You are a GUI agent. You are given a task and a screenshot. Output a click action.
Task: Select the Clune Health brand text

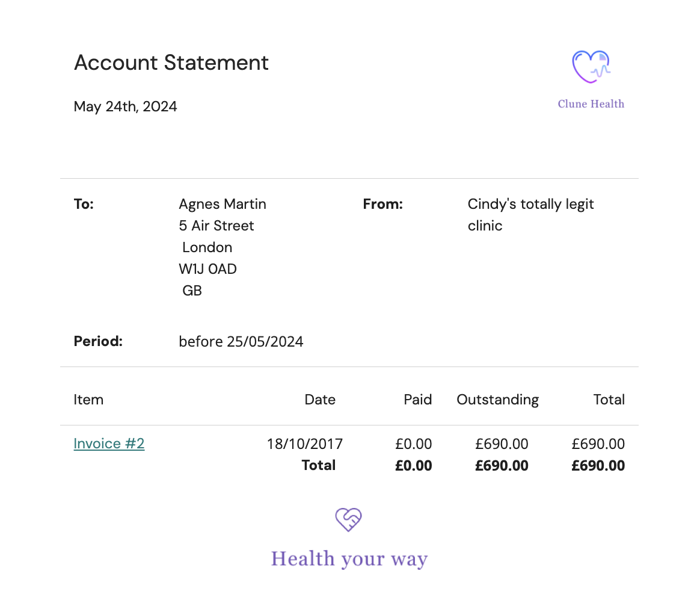pyautogui.click(x=591, y=104)
